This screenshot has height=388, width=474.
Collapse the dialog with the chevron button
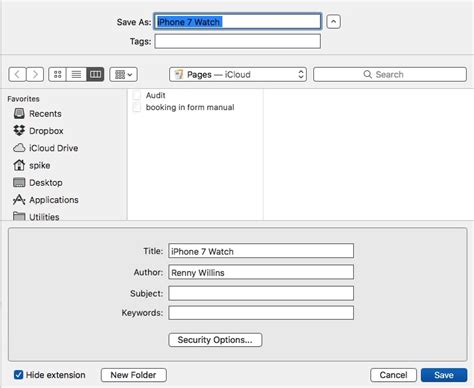point(333,22)
